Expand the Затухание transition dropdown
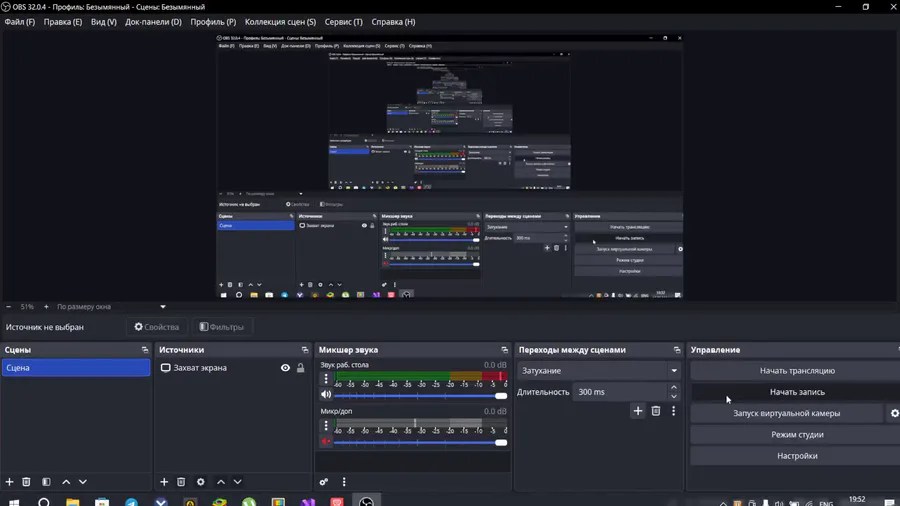 click(x=674, y=371)
